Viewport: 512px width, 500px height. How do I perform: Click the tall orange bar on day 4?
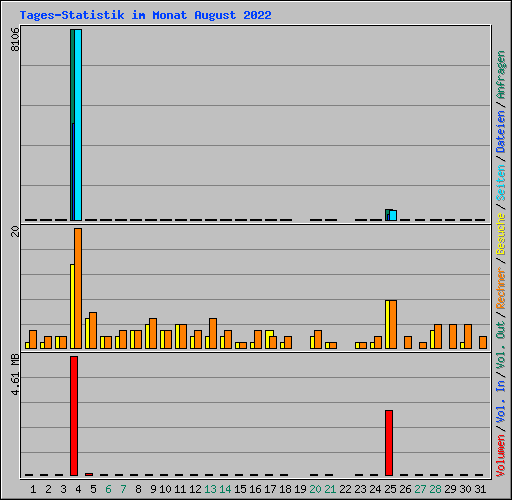78,289
